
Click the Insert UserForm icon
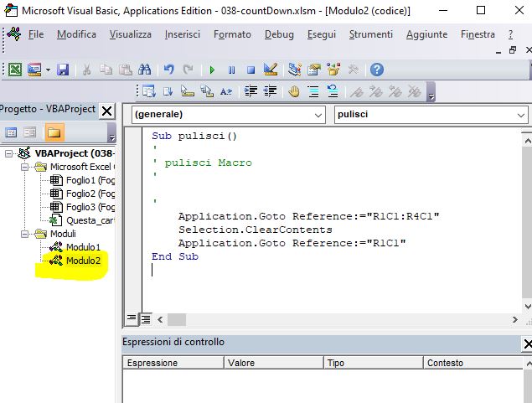(x=34, y=70)
